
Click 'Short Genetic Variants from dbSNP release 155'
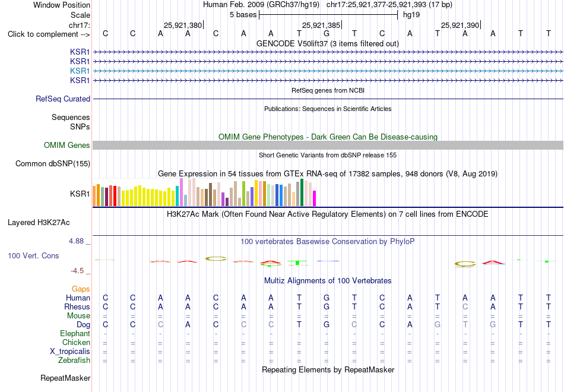tap(328, 155)
